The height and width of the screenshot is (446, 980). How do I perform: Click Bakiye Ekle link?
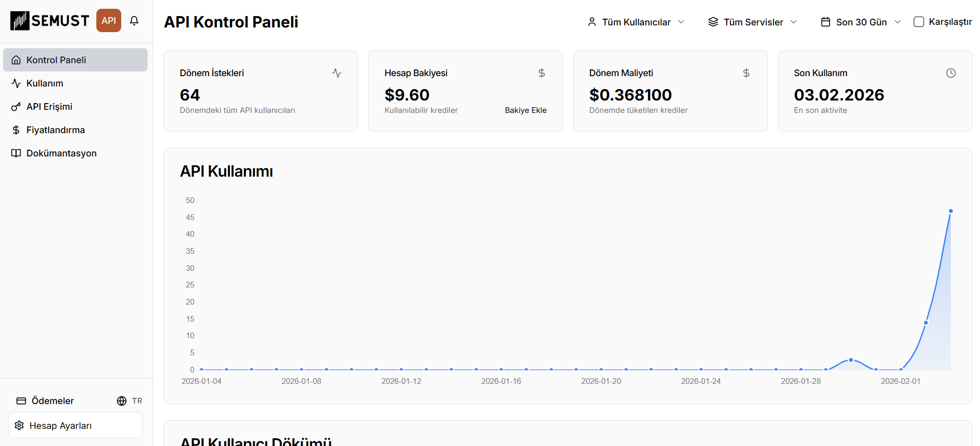[526, 110]
